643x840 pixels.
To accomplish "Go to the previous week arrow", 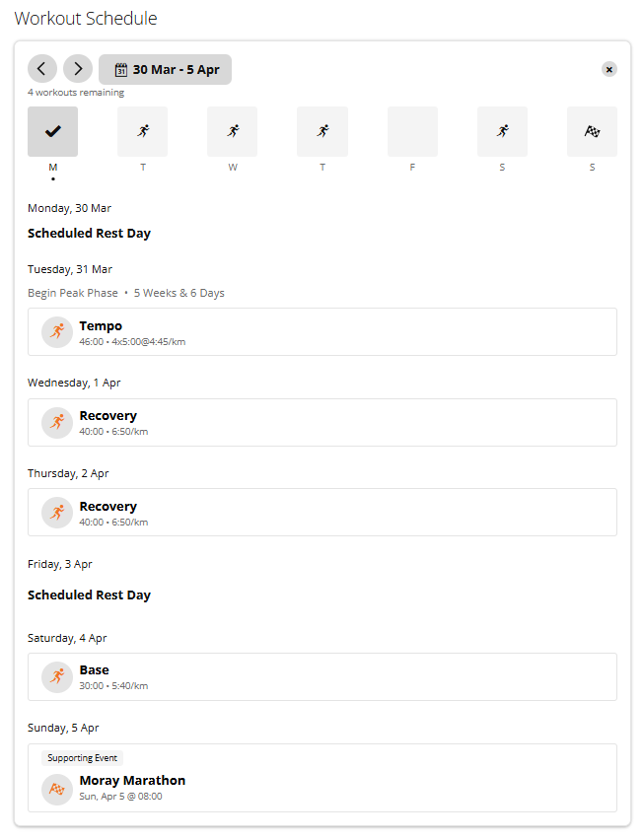I will 41,69.
